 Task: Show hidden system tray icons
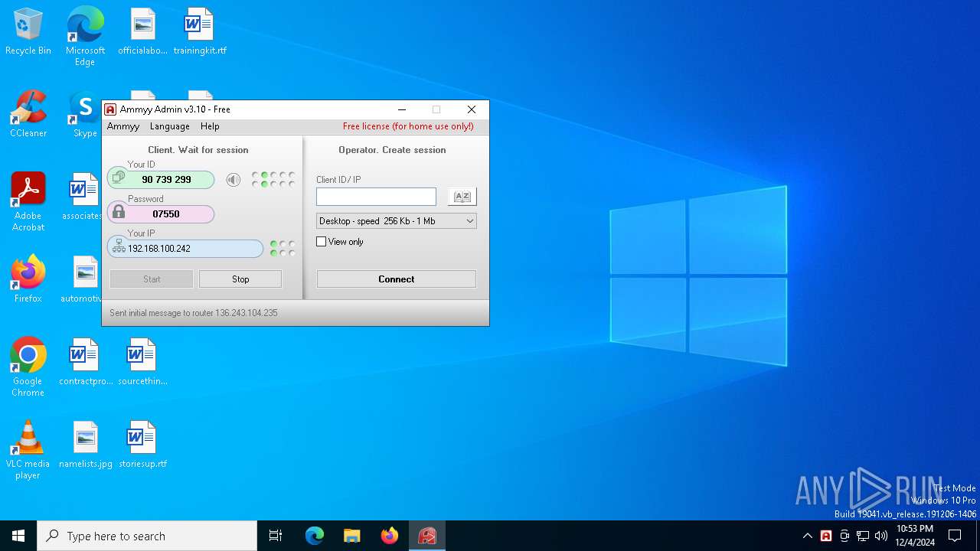808,536
